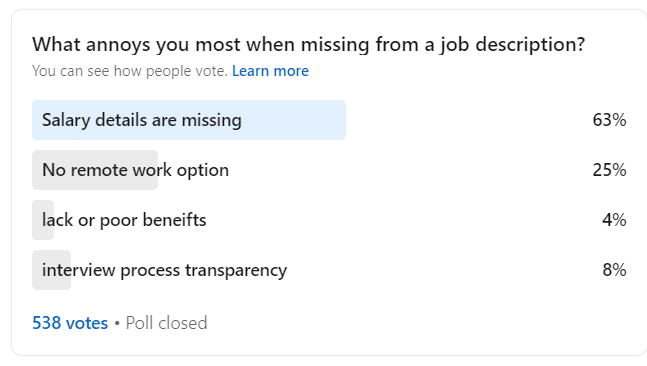
Task: Click the word 'votes' in vote count
Action: (87, 323)
